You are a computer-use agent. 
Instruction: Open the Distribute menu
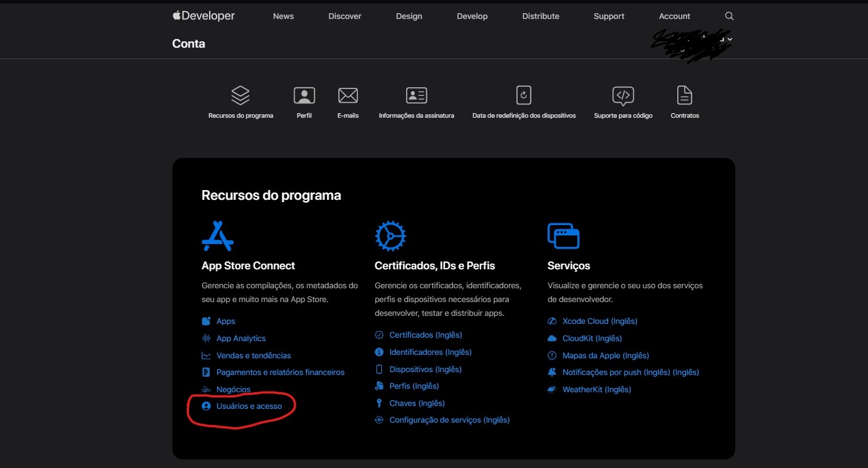click(x=541, y=16)
